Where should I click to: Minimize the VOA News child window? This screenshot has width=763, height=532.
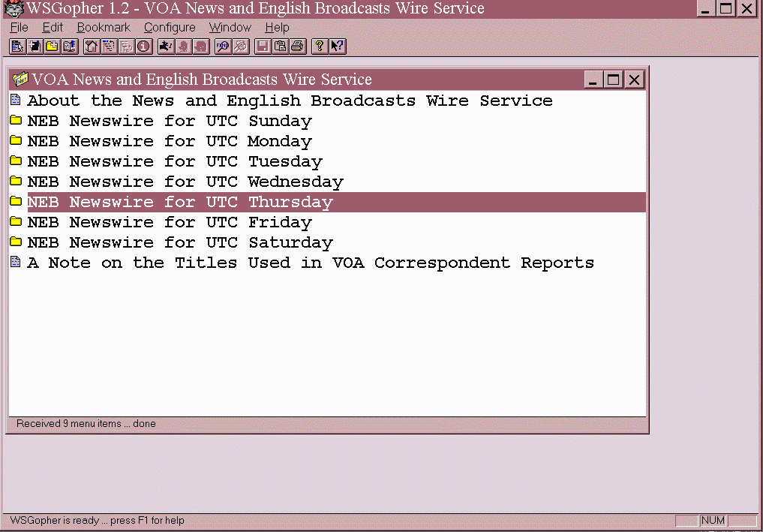593,80
